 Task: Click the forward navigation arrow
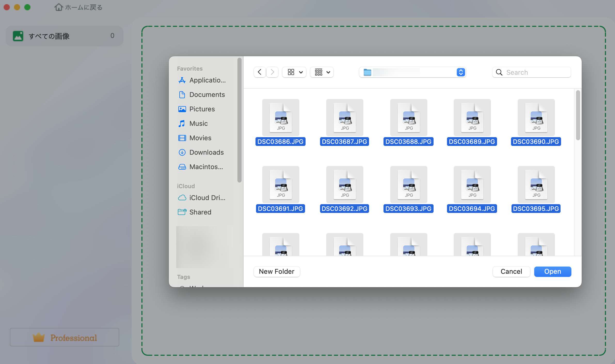272,72
